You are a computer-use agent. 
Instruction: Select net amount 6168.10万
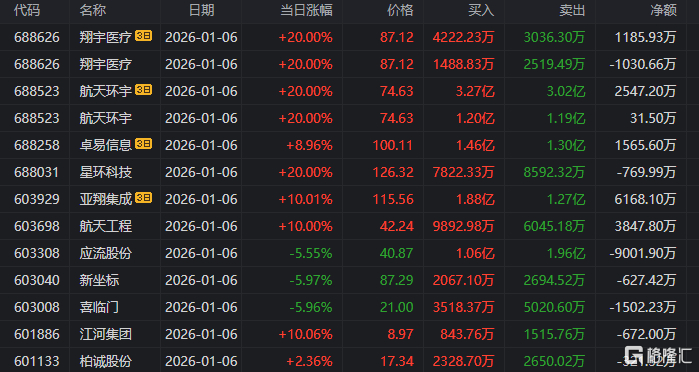tap(646, 199)
